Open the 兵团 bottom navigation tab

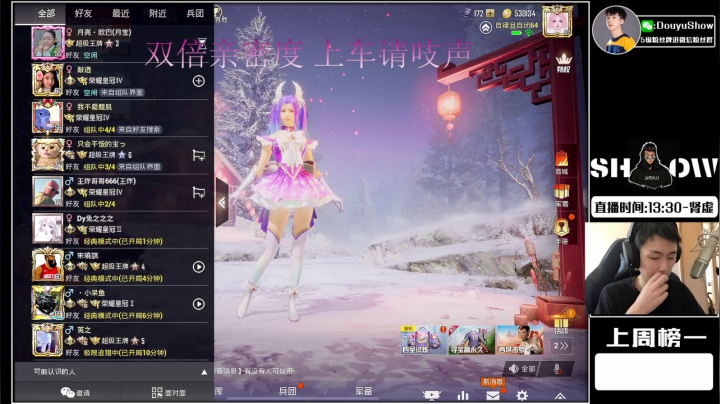point(287,391)
